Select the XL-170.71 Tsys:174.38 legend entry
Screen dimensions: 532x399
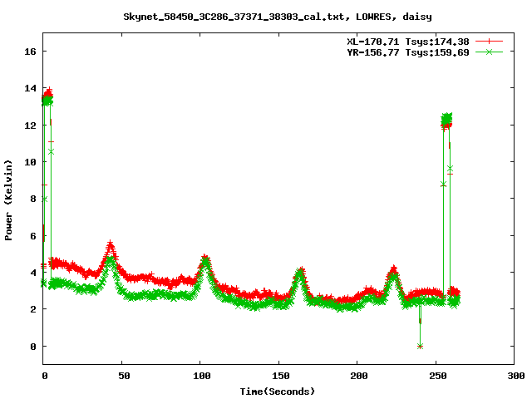(x=408, y=42)
